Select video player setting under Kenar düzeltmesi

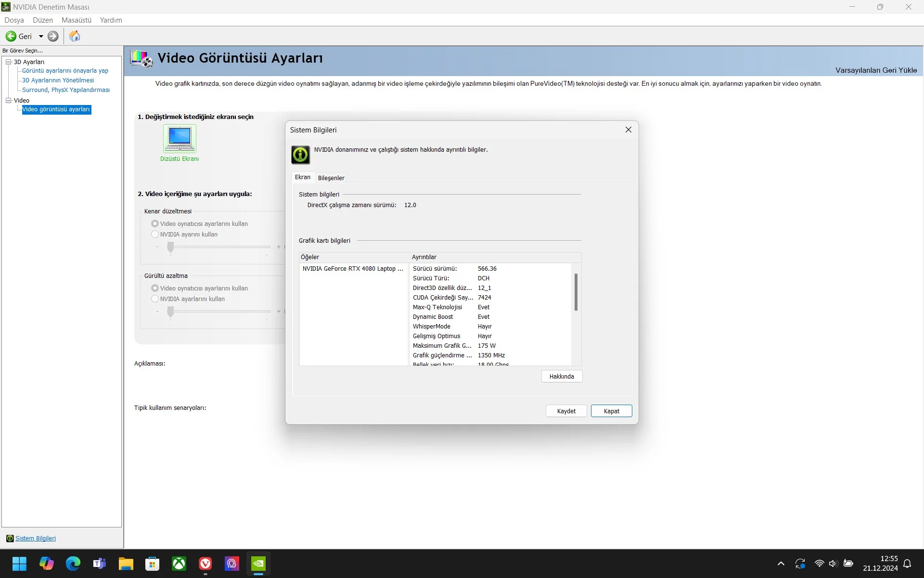(155, 223)
